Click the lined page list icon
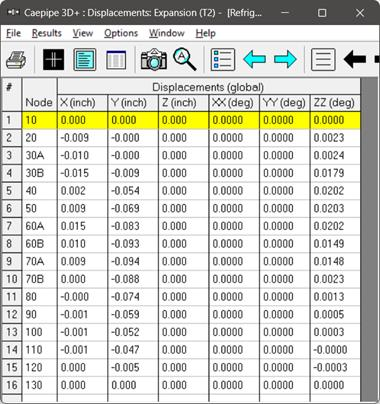Image resolution: width=380 pixels, height=404 pixels. tap(323, 60)
